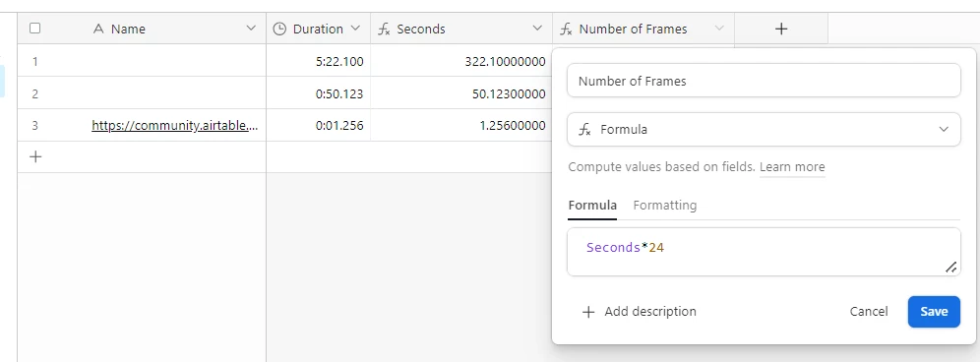Click the formula icon in the Seconds header
980x362 pixels.
click(384, 30)
